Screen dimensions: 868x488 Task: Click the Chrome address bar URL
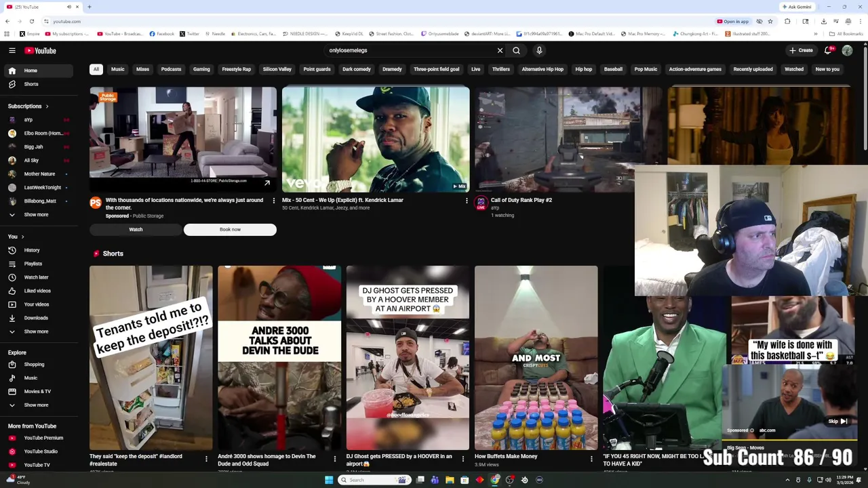tap(67, 21)
